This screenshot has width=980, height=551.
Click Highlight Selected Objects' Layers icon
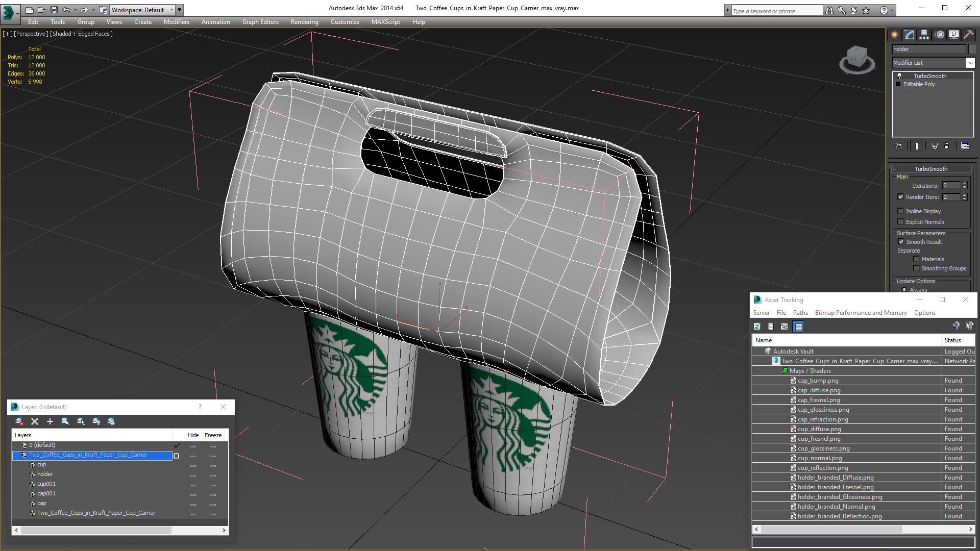tap(81, 421)
